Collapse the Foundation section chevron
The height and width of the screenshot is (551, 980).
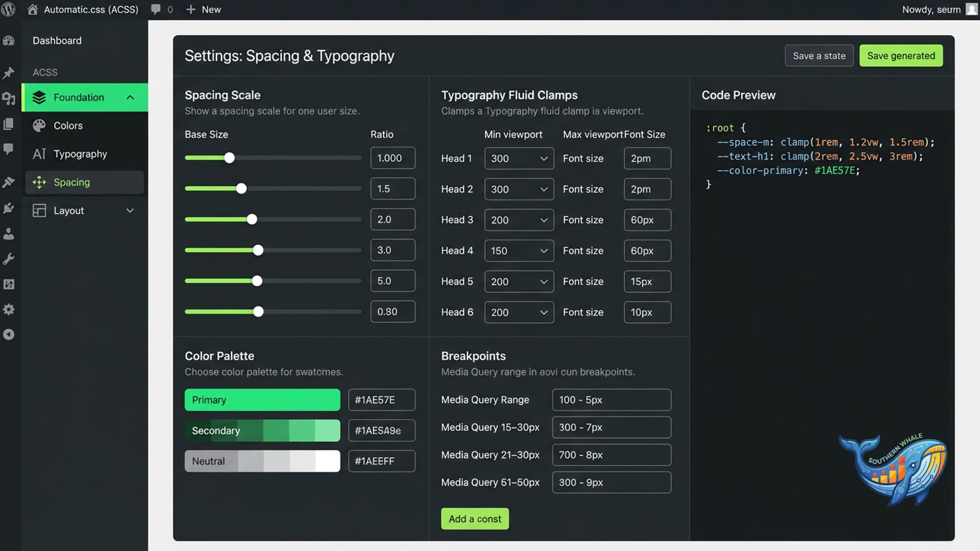(x=130, y=97)
